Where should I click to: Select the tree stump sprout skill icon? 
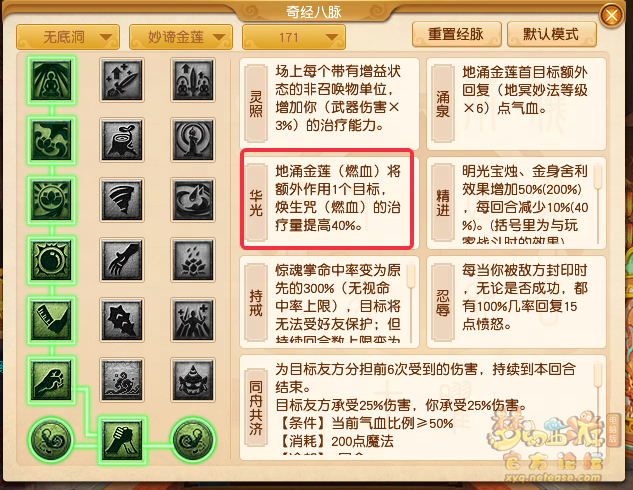pos(122,140)
